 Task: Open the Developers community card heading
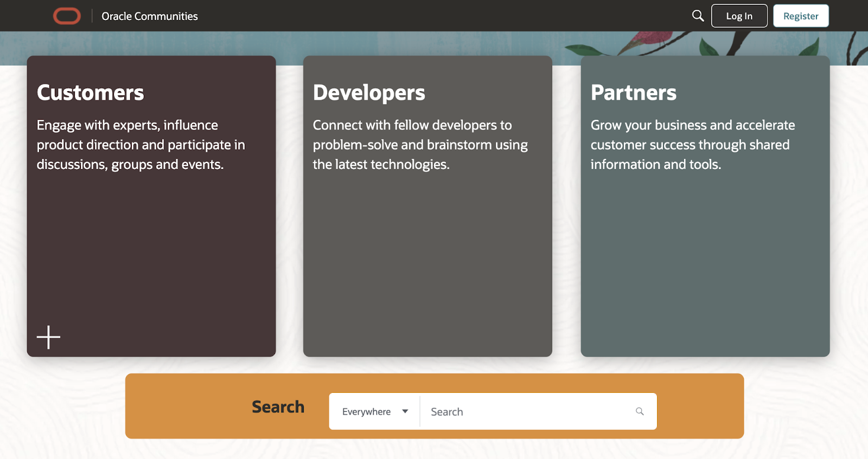pyautogui.click(x=369, y=93)
